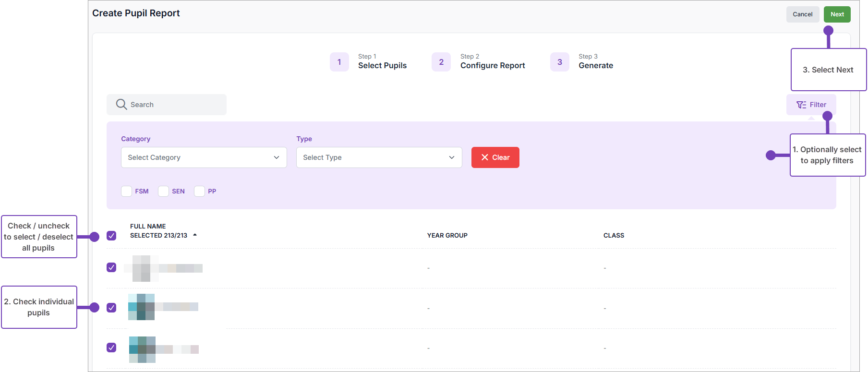Enable the FSM filter checkbox
868x372 pixels.
click(x=127, y=191)
